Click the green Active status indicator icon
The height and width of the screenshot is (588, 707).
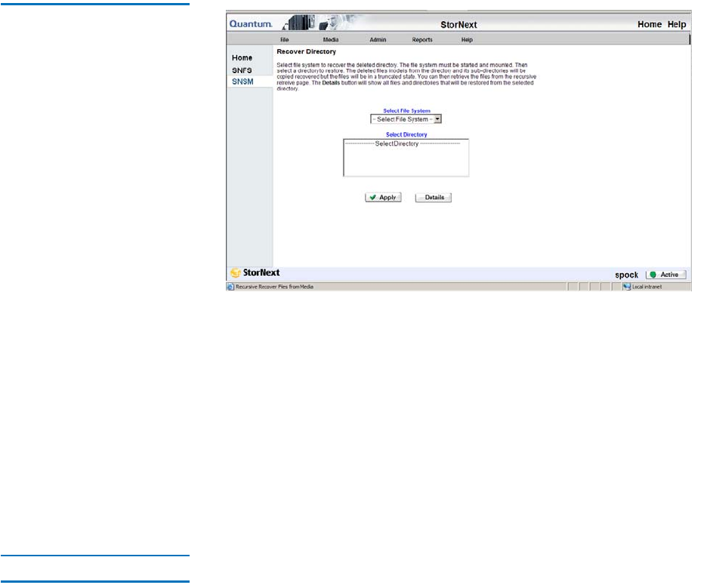tap(653, 275)
